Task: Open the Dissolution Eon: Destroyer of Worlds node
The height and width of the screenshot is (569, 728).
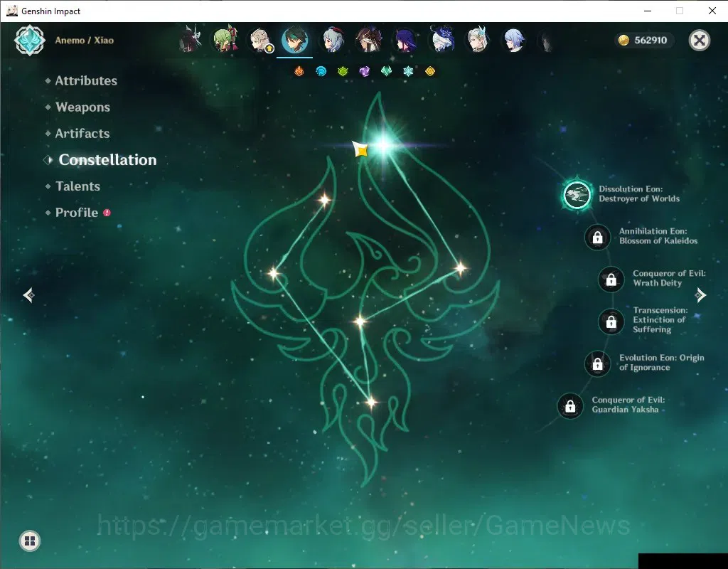Action: click(577, 194)
